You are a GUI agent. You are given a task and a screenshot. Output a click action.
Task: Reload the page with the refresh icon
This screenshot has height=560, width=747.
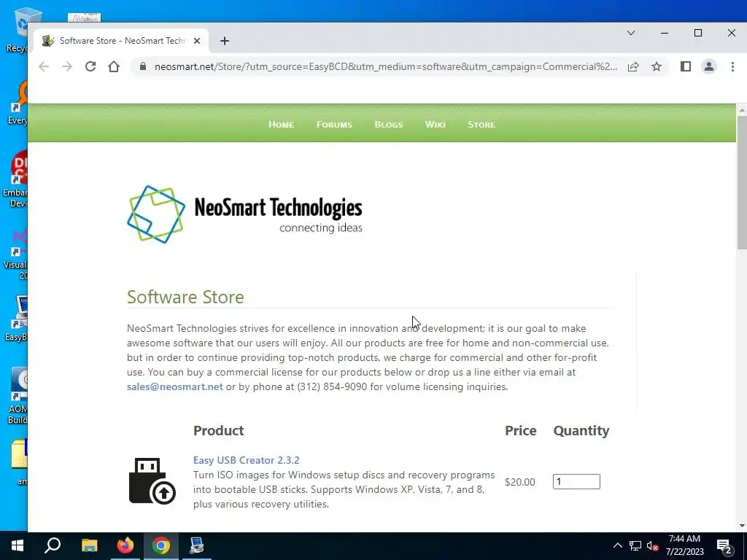90,66
